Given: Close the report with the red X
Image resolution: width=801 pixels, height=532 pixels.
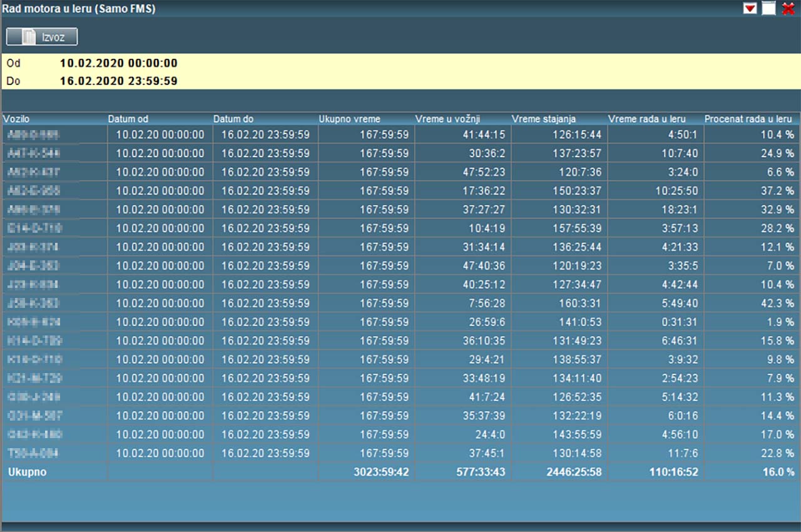Looking at the screenshot, I should tap(788, 9).
